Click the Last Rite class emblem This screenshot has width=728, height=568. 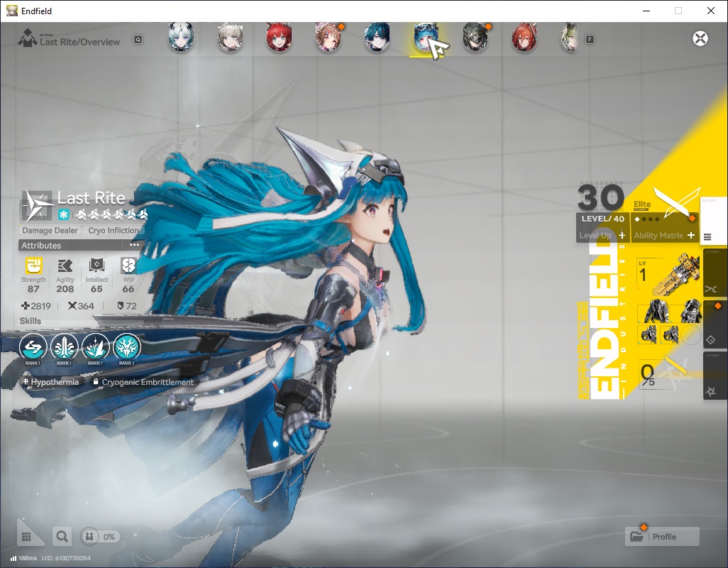tap(37, 206)
